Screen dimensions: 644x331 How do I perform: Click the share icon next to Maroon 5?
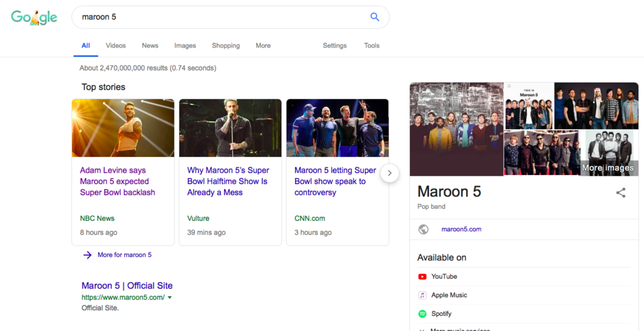(x=621, y=193)
